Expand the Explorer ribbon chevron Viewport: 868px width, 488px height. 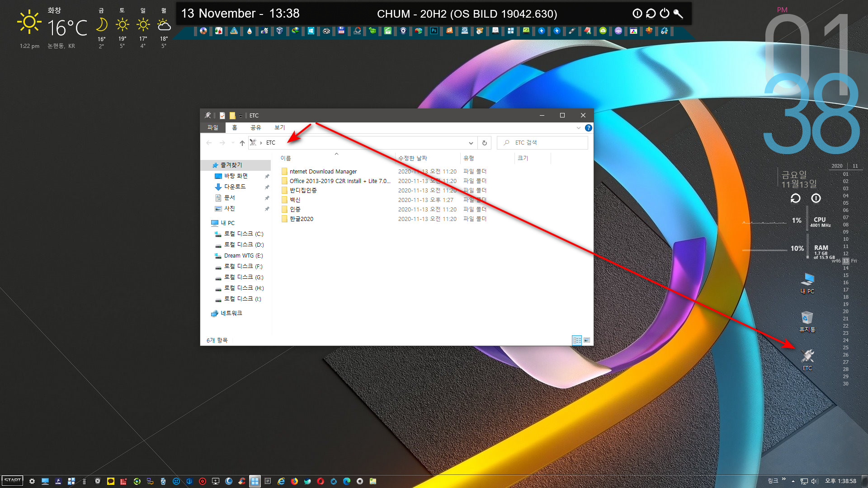click(x=579, y=128)
